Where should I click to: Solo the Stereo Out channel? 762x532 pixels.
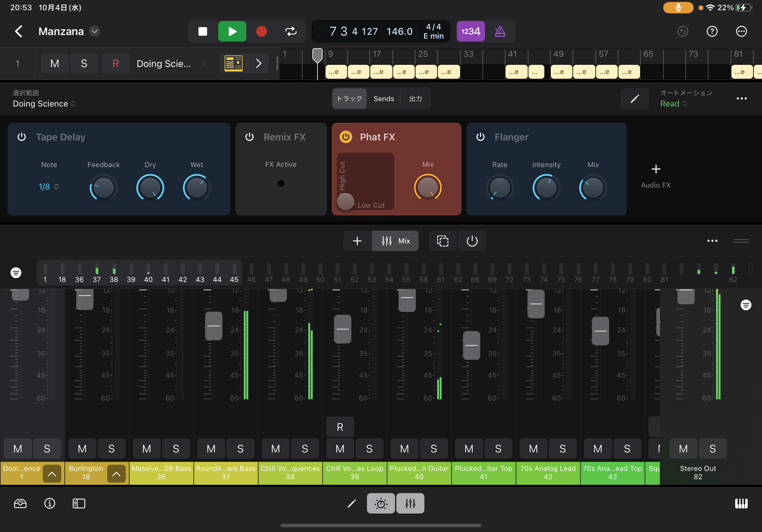pyautogui.click(x=712, y=449)
